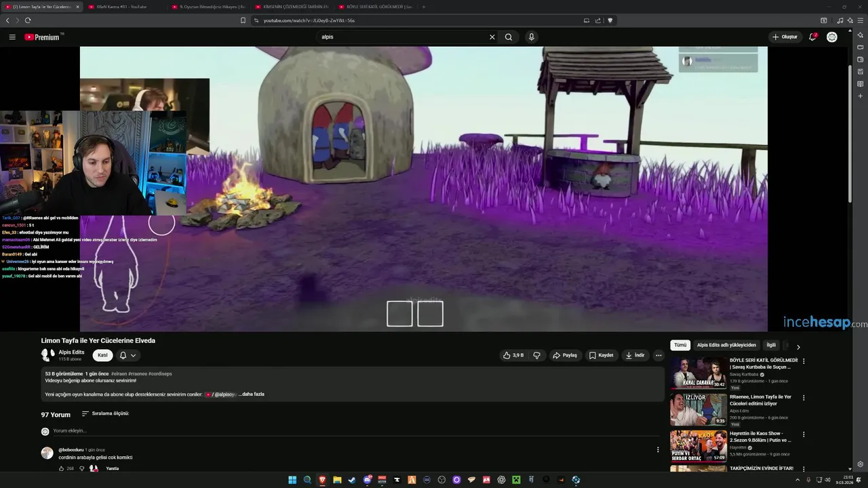Open subscription notification bell dropdown
Image resolution: width=868 pixels, height=488 pixels.
(x=127, y=355)
